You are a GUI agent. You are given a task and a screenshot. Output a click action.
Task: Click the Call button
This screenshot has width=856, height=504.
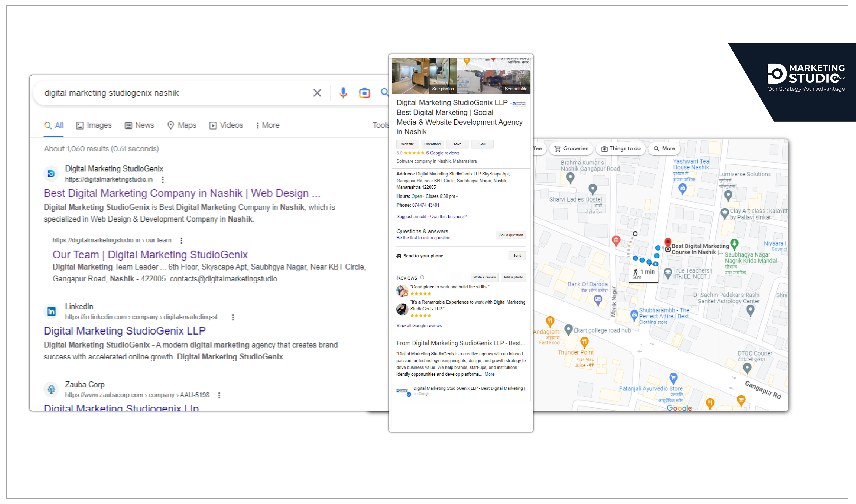[x=482, y=144]
